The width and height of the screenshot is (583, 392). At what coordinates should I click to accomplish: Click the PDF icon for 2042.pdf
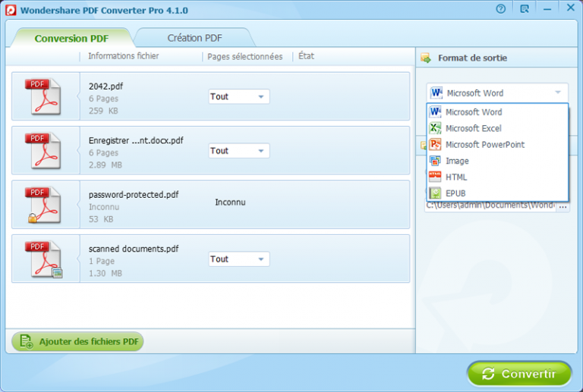coord(46,96)
